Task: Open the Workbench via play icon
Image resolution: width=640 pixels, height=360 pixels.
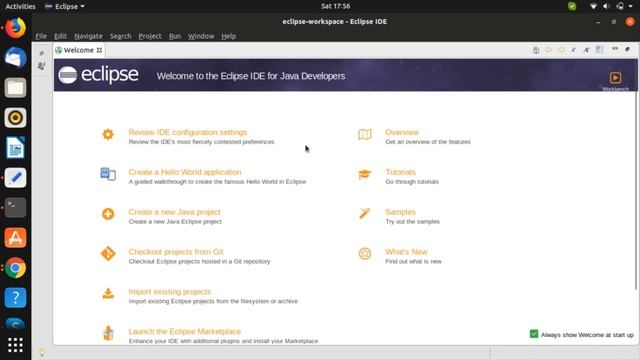Action: click(616, 78)
